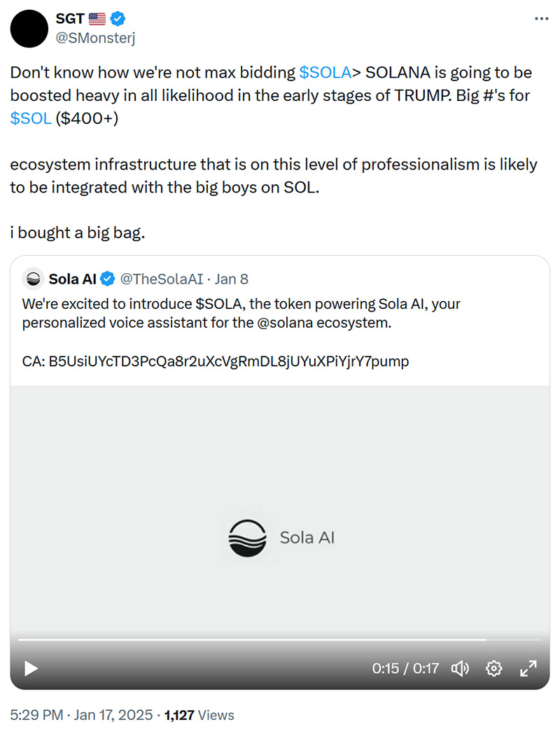Click the $SOLA cashtag link
Viewport: 560px width, 729px height.
(325, 73)
